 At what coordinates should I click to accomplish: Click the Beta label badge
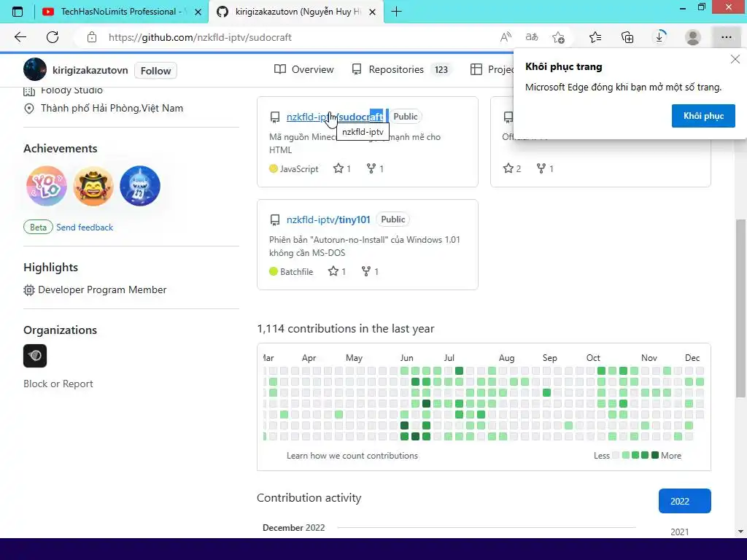tap(38, 227)
